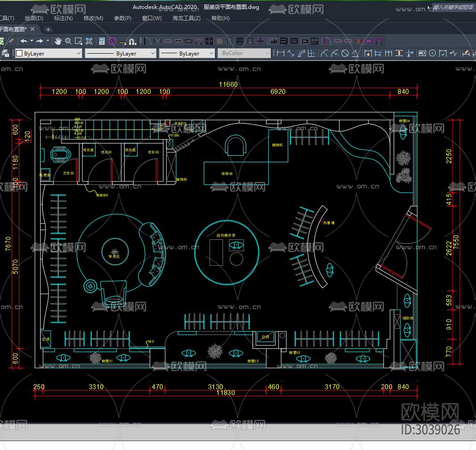Viewport: 476px width, 450px height.
Task: Open the 窗口(W) menu
Action: 152,18
